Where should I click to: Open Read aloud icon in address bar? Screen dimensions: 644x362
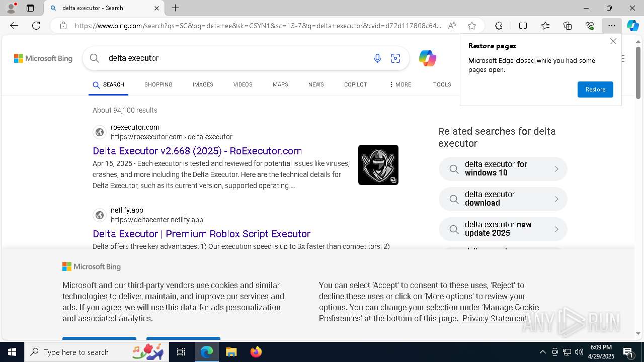point(452,26)
